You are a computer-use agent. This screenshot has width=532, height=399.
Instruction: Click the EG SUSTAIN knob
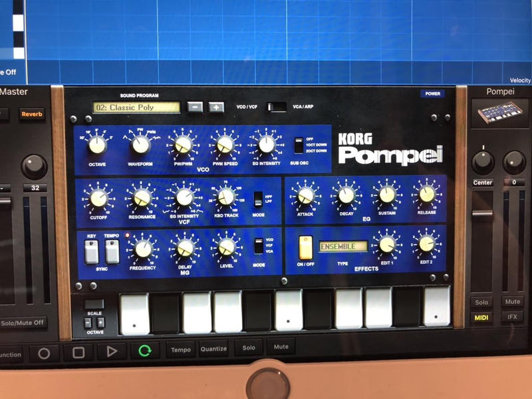(x=387, y=195)
